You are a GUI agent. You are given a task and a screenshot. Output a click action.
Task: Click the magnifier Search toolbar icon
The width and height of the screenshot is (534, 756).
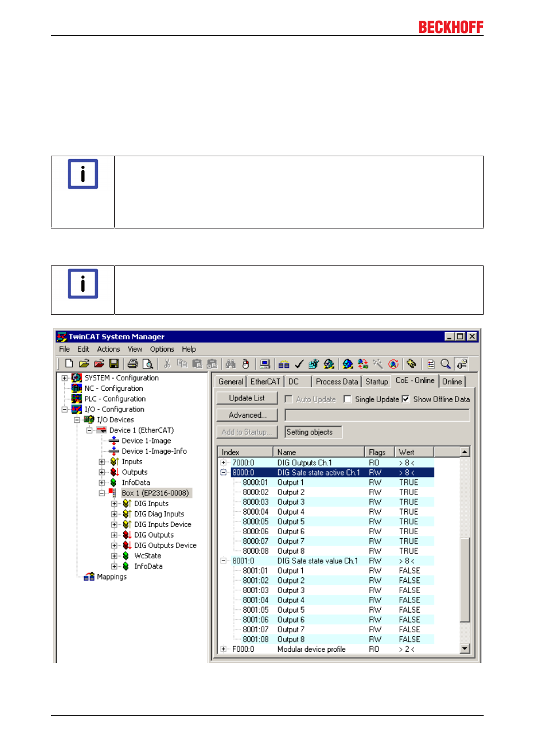click(x=446, y=364)
